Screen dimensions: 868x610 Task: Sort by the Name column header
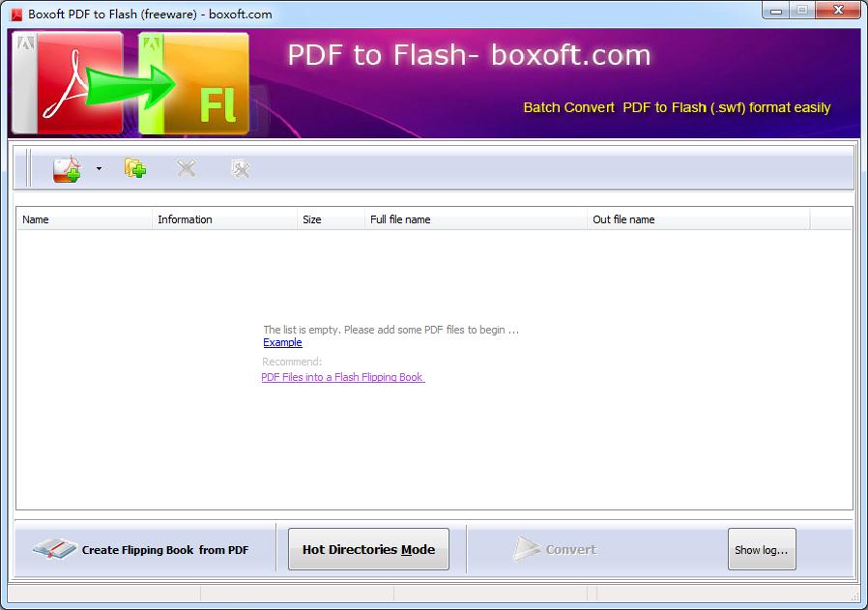83,219
